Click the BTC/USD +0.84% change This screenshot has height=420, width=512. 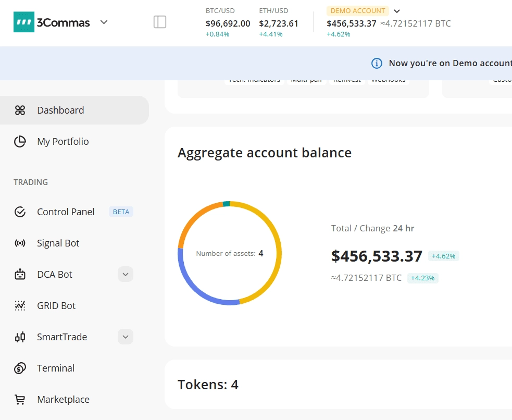pyautogui.click(x=218, y=34)
